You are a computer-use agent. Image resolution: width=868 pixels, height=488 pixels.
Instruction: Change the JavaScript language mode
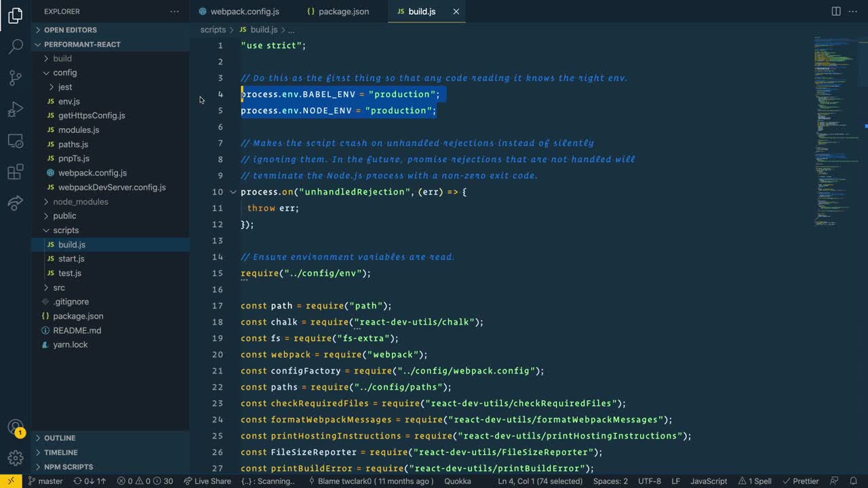(x=709, y=481)
